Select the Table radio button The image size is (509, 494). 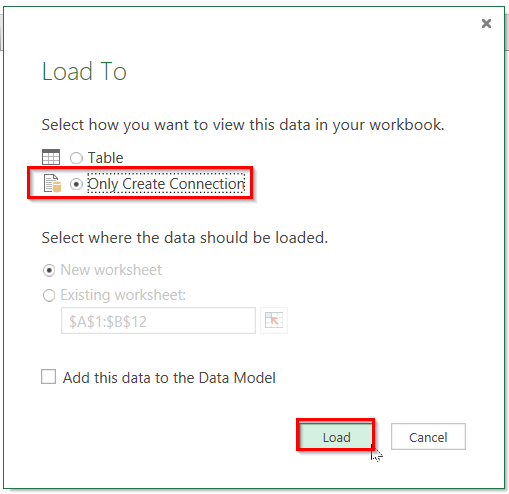tap(76, 158)
